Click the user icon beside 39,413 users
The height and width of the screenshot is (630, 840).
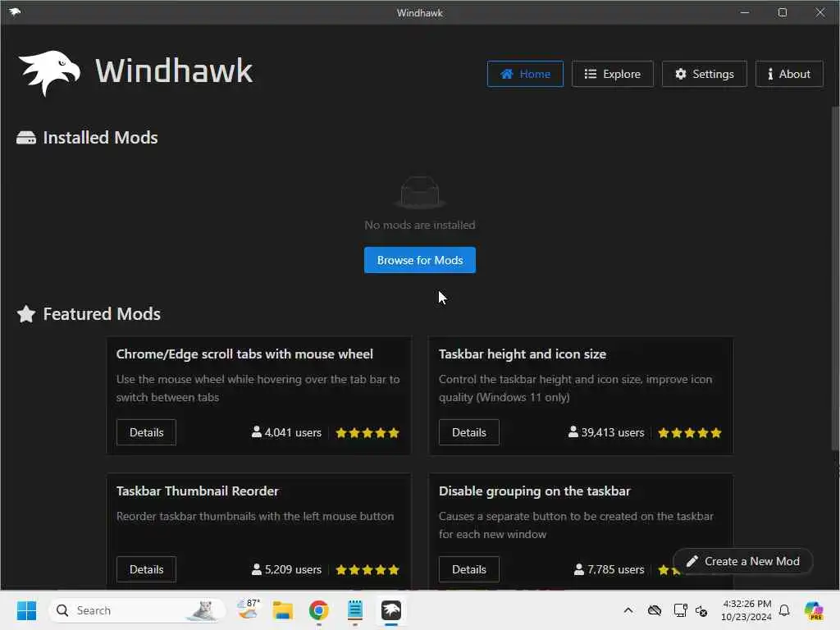pyautogui.click(x=573, y=431)
